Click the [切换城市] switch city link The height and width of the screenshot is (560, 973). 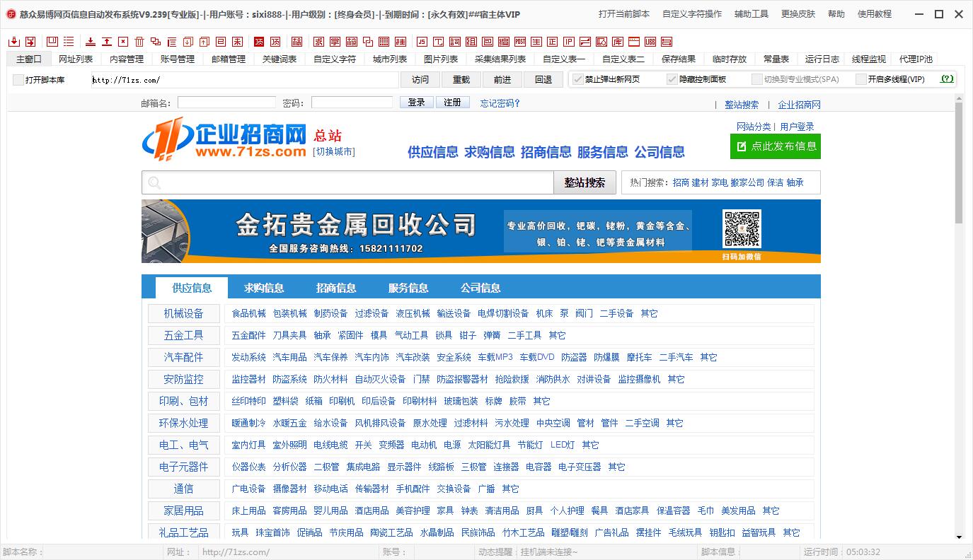(x=334, y=152)
